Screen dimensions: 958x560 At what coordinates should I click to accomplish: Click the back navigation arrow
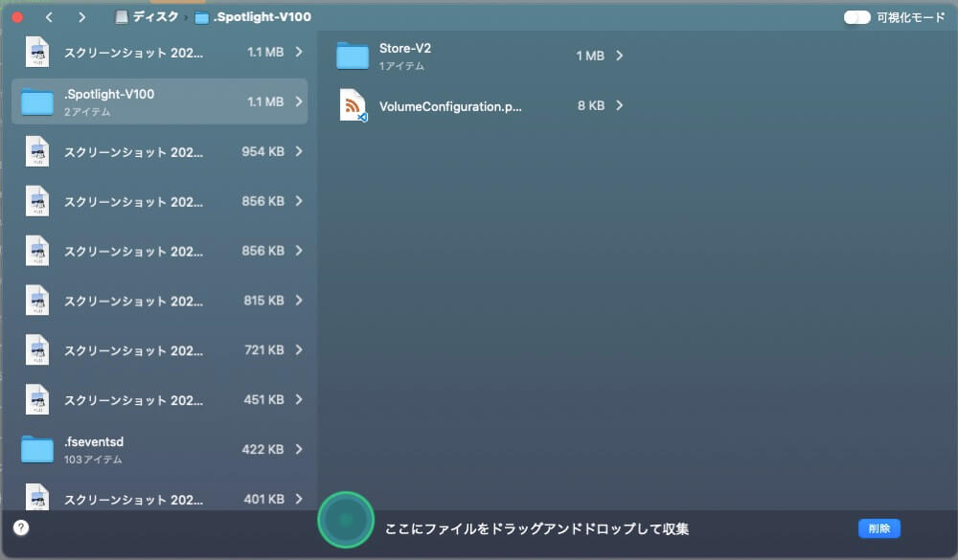[x=50, y=16]
